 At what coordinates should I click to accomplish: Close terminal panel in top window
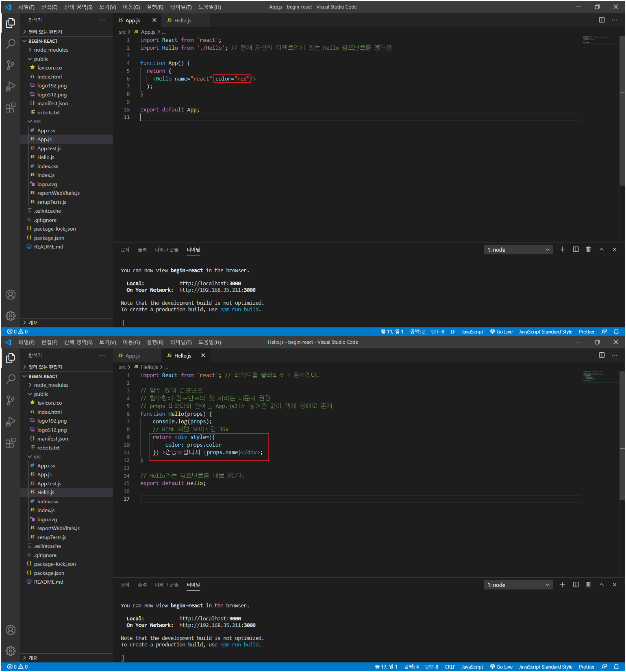coord(615,249)
